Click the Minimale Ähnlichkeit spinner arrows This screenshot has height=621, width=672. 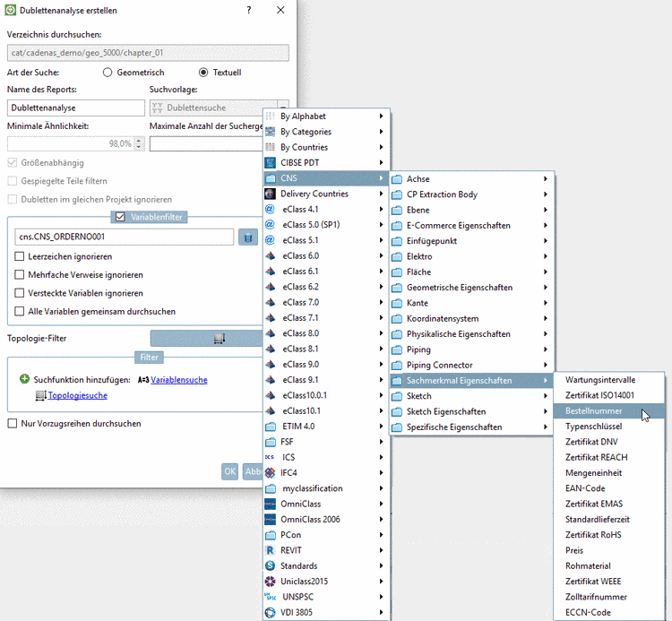[138, 143]
